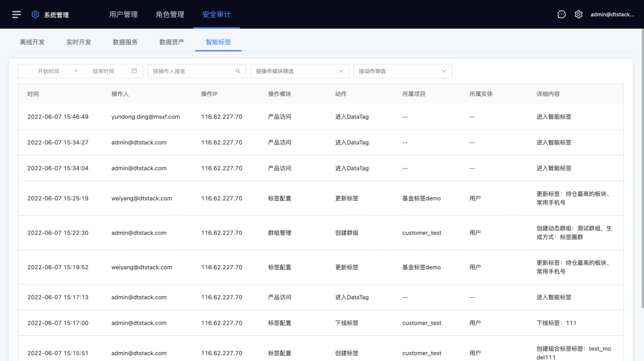This screenshot has height=361, width=644.
Task: Click the 结束时间 date field
Action: [103, 71]
